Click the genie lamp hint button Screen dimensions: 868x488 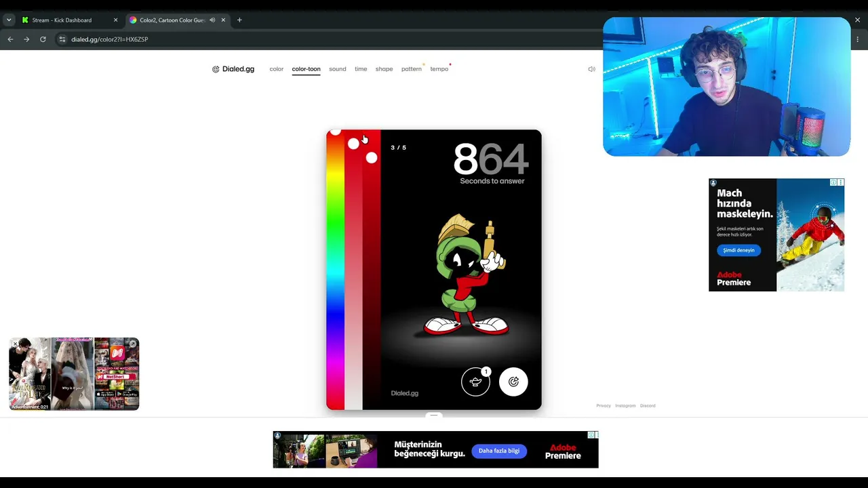coord(475,382)
